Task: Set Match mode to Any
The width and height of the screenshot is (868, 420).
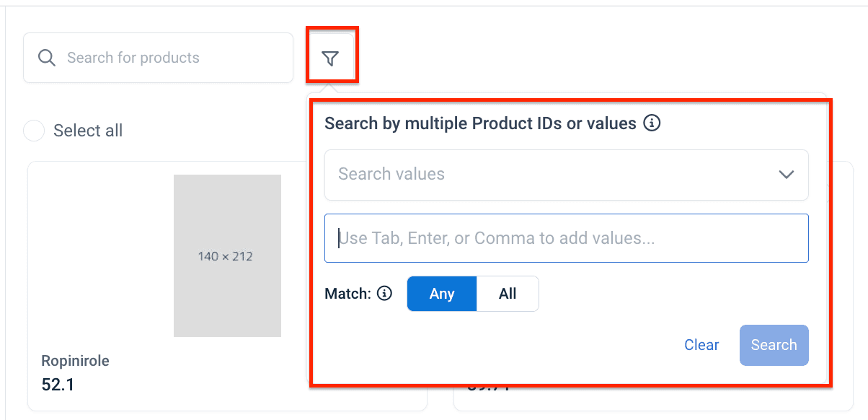Action: 441,294
